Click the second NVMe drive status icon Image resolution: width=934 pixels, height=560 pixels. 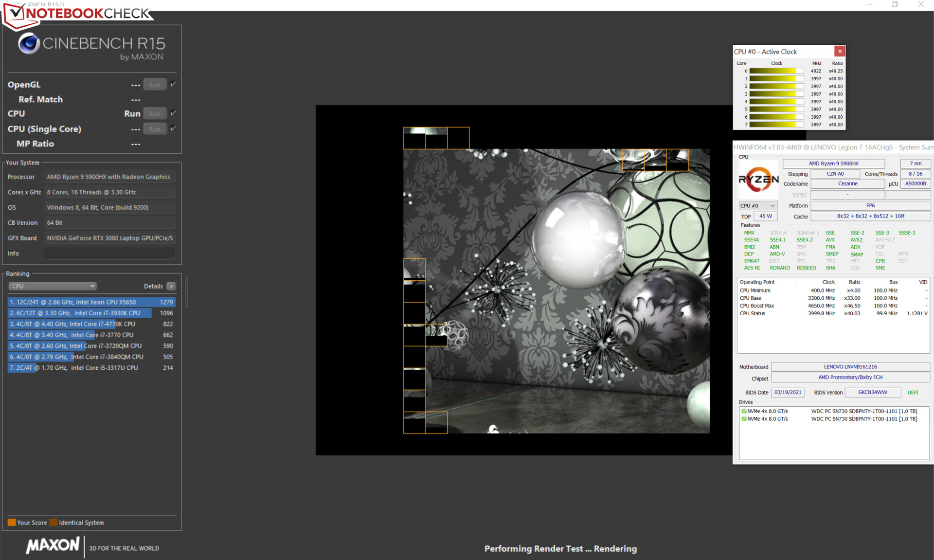click(743, 419)
